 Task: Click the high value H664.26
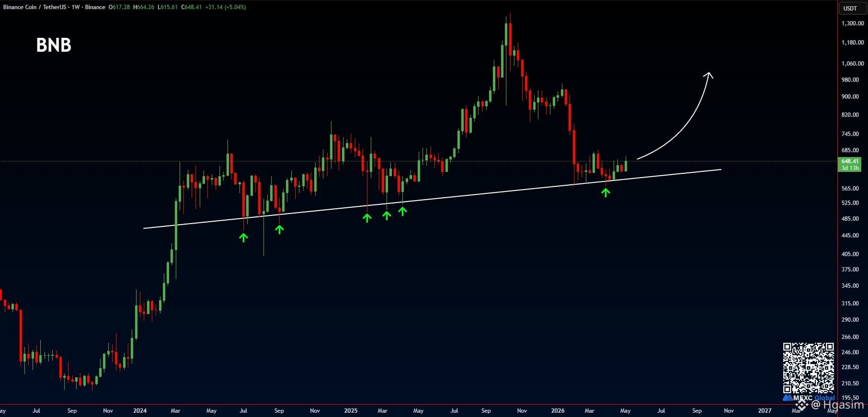click(x=144, y=7)
